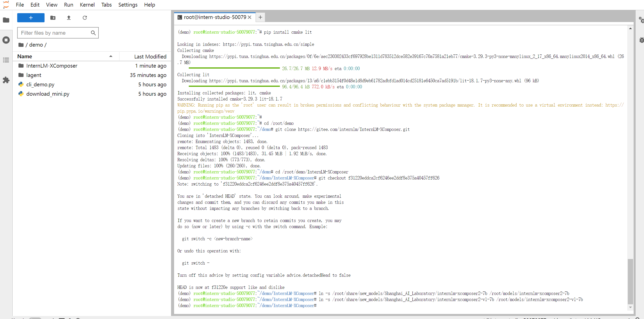Select the root@intern-studio terminal tab
The width and height of the screenshot is (644, 319).
pos(215,17)
